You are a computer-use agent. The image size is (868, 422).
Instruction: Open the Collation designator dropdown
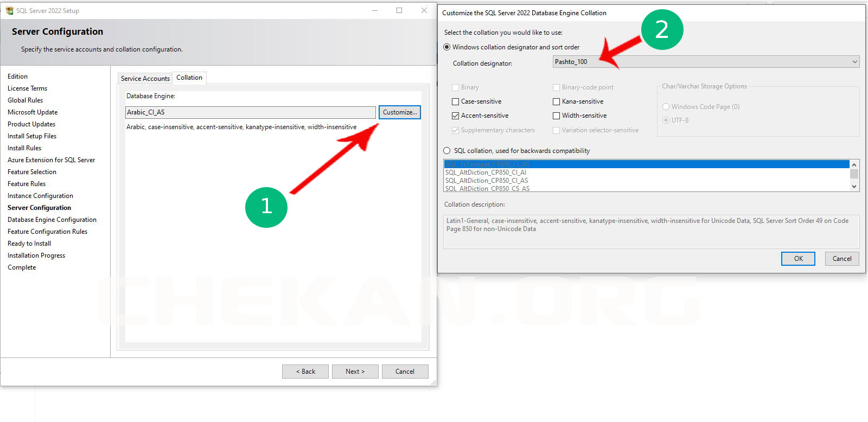(706, 62)
